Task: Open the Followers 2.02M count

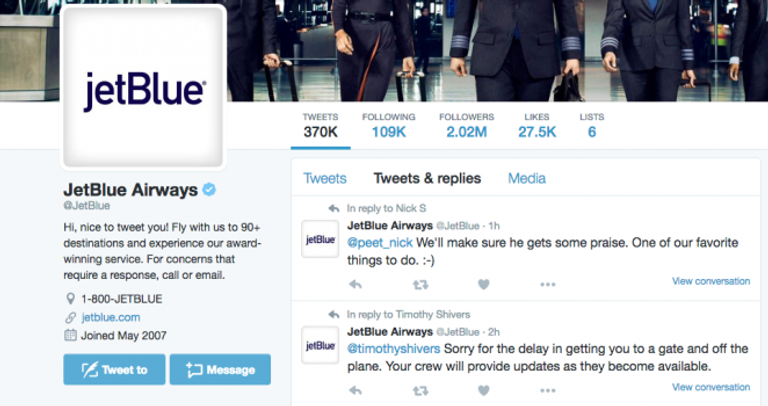Action: pyautogui.click(x=466, y=126)
